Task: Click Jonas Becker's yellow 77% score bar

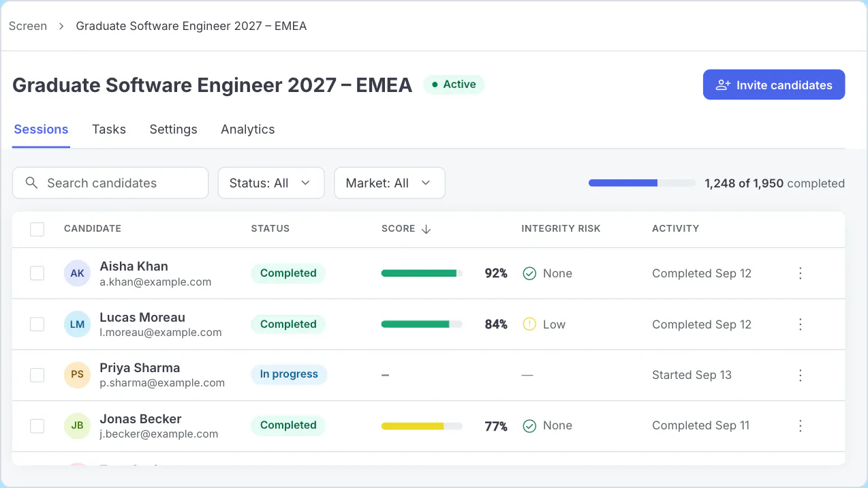Action: (x=422, y=426)
